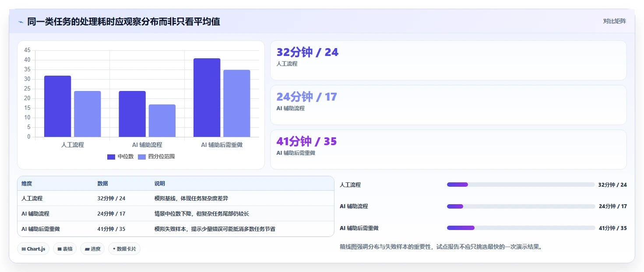Select the Chart.js tag chip
This screenshot has width=644, height=272.
(x=33, y=249)
